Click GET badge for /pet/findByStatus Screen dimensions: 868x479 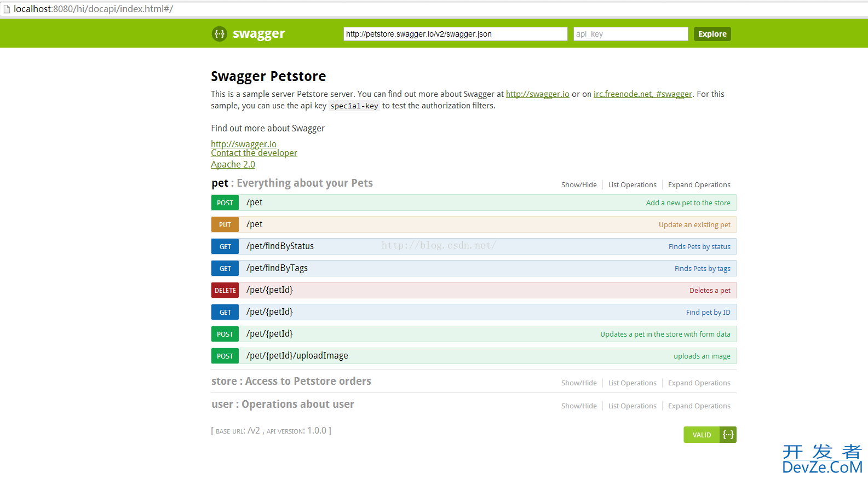(x=225, y=246)
